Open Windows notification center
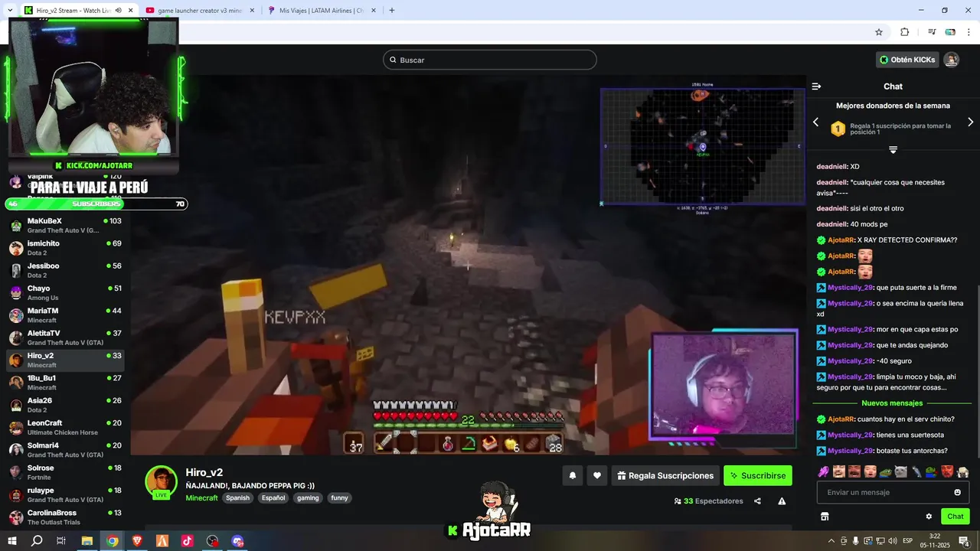Screen dimensions: 980x551 pos(965,541)
